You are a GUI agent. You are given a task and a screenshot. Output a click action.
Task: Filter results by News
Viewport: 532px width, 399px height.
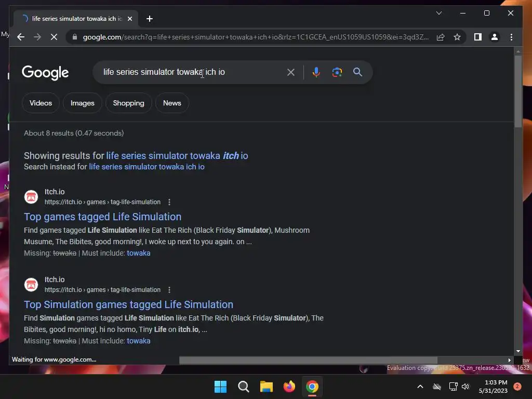click(x=172, y=103)
